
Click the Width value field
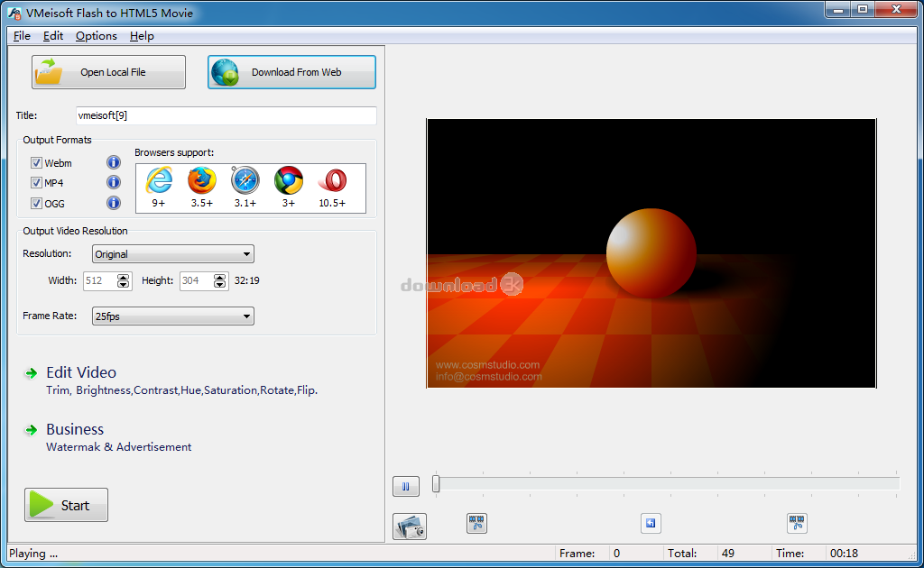click(100, 280)
